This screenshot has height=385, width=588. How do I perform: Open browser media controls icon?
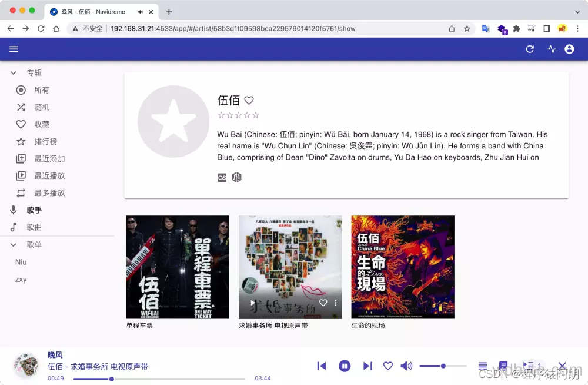pyautogui.click(x=532, y=28)
